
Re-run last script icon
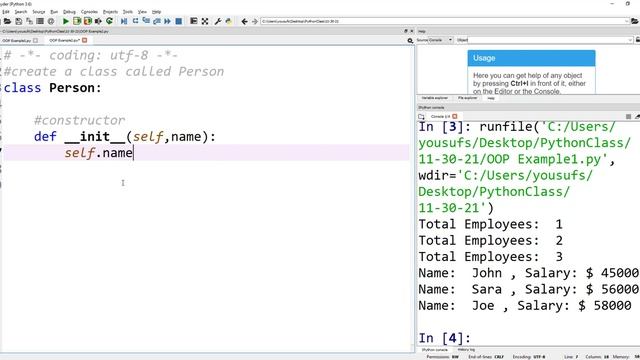(109, 21)
